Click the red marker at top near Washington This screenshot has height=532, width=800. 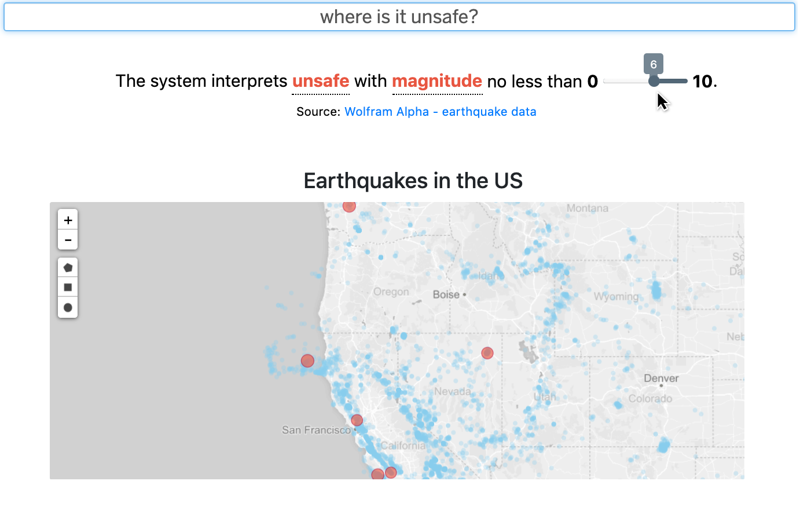349,206
